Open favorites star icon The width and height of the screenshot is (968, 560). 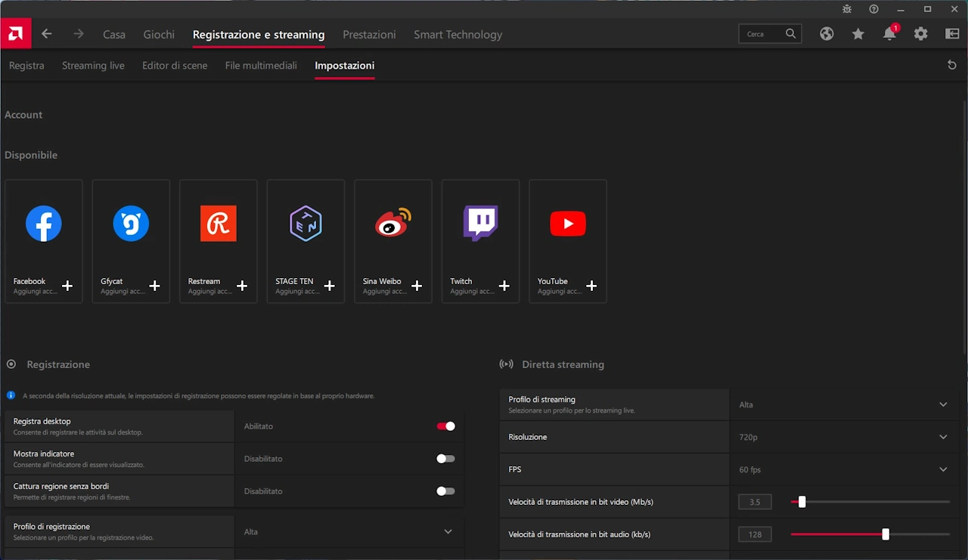coord(858,34)
